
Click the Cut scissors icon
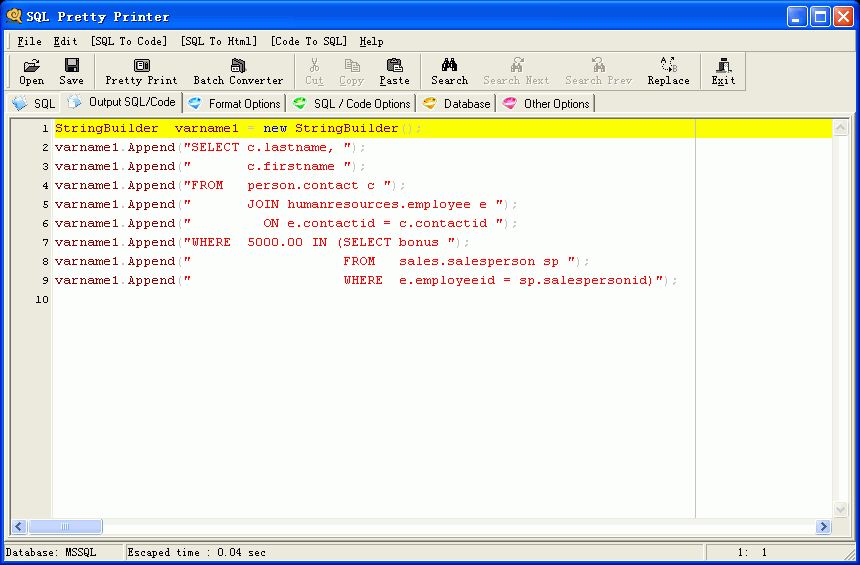314,71
